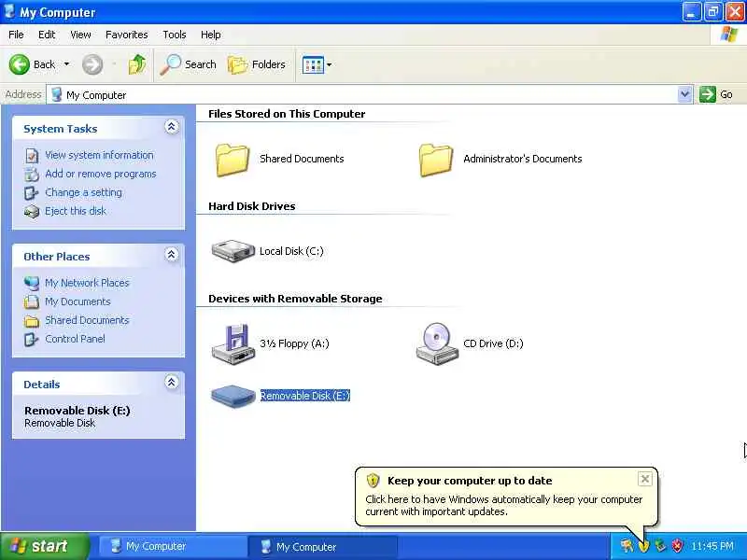The height and width of the screenshot is (560, 747).
Task: Click the Shared Documents sidebar folder icon
Action: 32,321
